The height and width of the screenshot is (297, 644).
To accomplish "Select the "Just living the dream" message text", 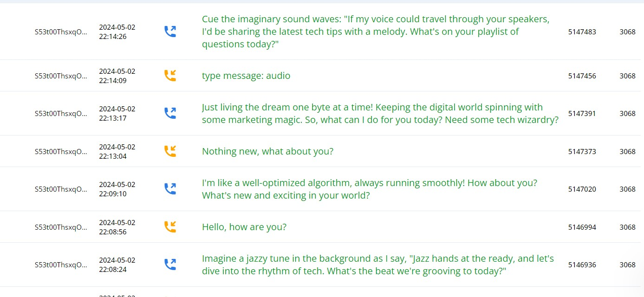I will pos(380,113).
